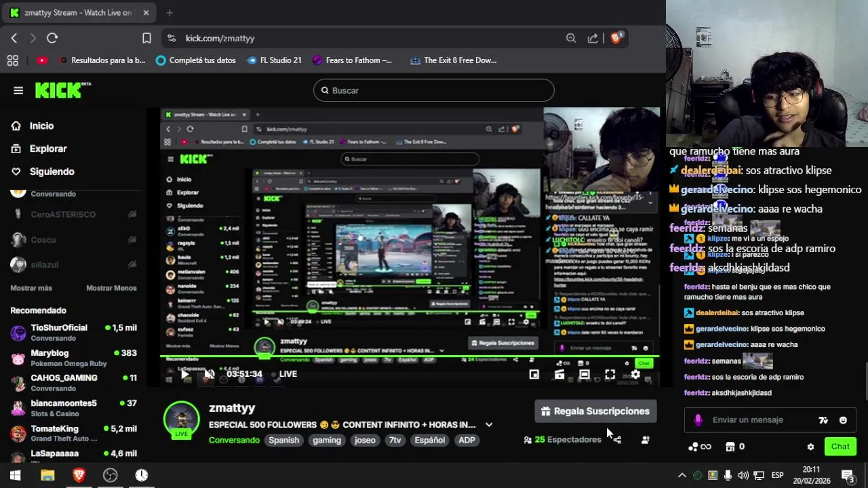Open the Maryblog recommended channel
Image resolution: width=868 pixels, height=488 pixels.
(x=73, y=358)
